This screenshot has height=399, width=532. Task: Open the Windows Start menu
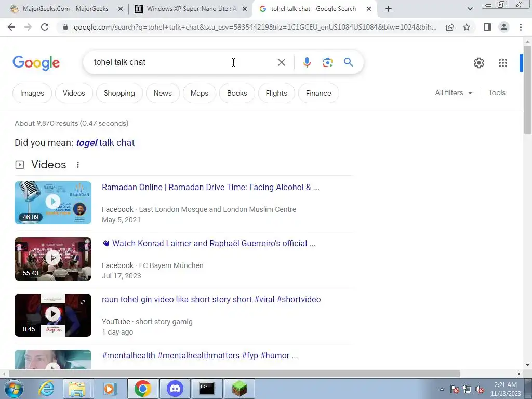14,389
